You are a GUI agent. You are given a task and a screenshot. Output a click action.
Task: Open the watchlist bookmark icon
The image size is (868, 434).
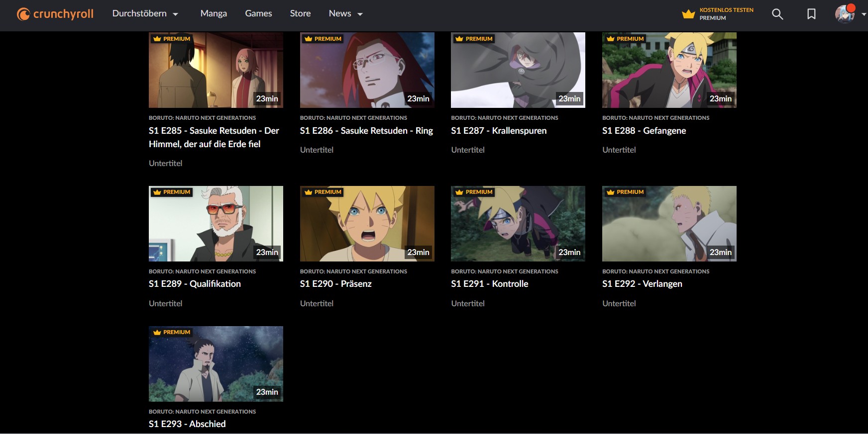[x=811, y=14]
